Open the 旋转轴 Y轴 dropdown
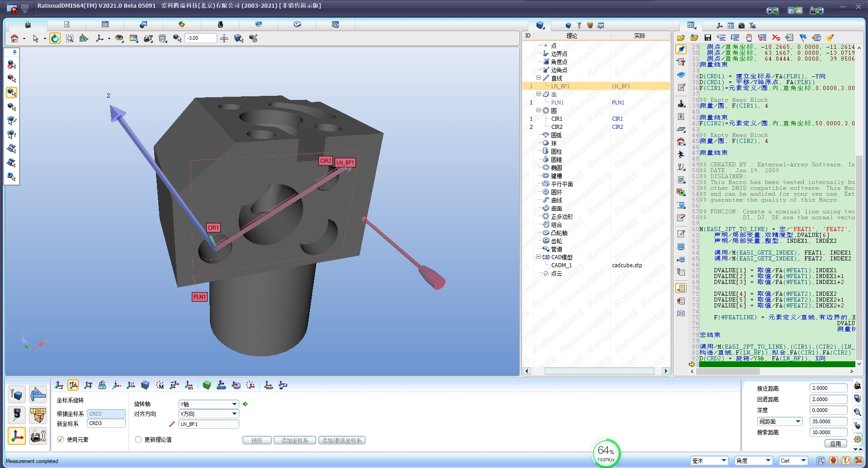 tap(209, 404)
